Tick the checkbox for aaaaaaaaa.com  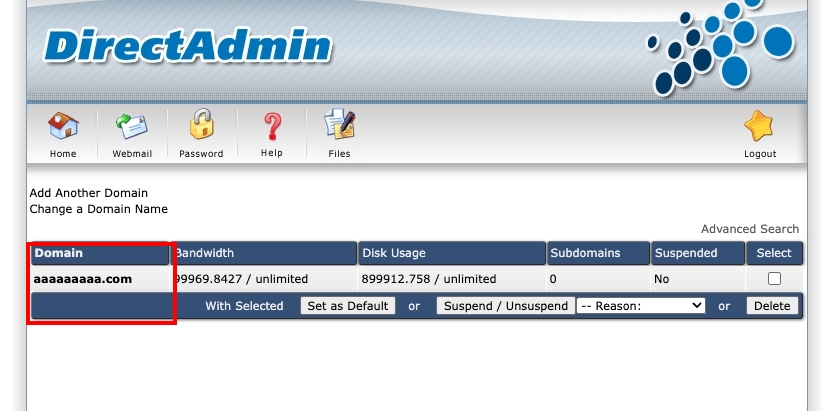point(774,279)
